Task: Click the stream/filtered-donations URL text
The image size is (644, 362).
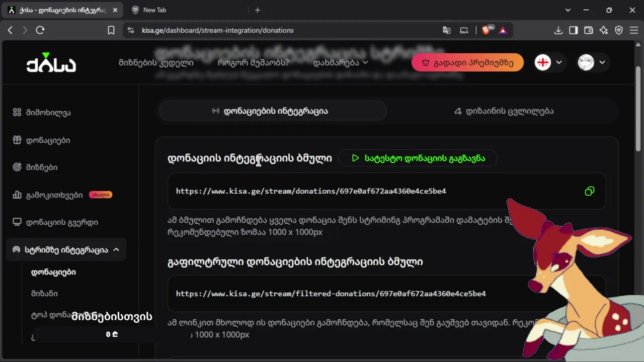Action: (331, 294)
